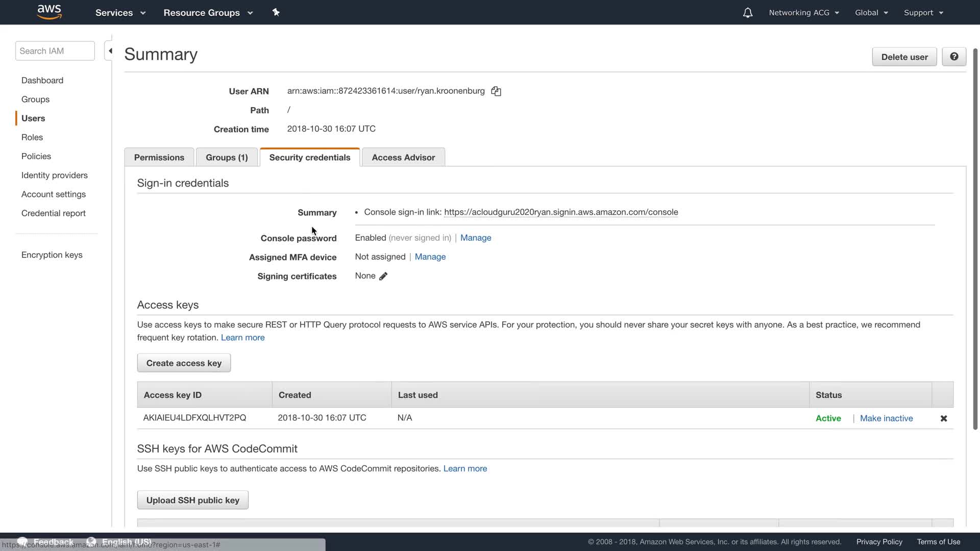The image size is (980, 551).
Task: Click the Search IAM input field
Action: click(55, 51)
